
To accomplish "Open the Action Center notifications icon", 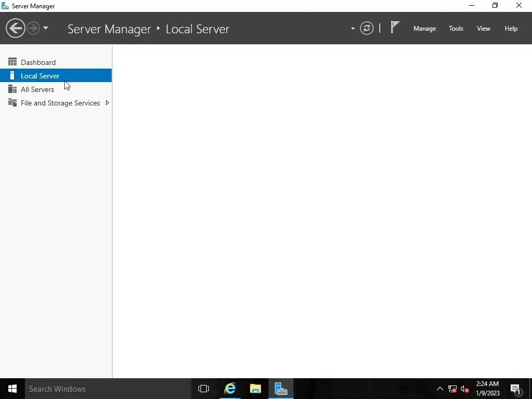I will 515,389.
